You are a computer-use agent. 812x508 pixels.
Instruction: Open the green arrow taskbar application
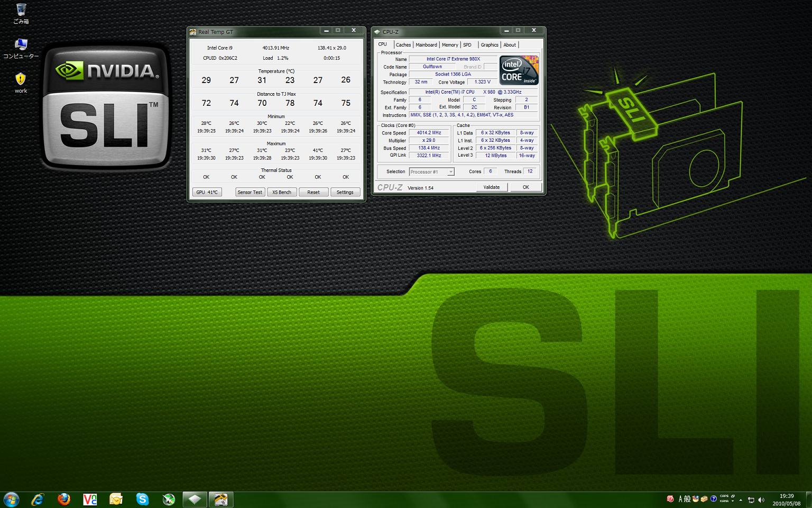(x=169, y=499)
